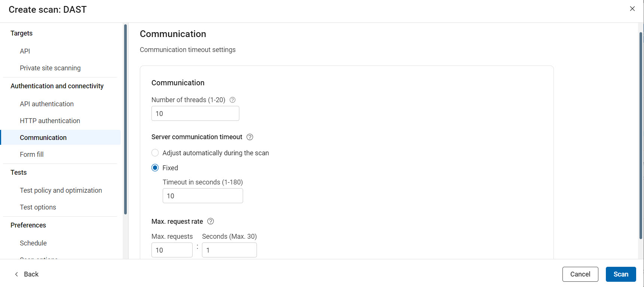The image size is (644, 287).
Task: Open help tooltip for Number of threads
Action: (232, 100)
